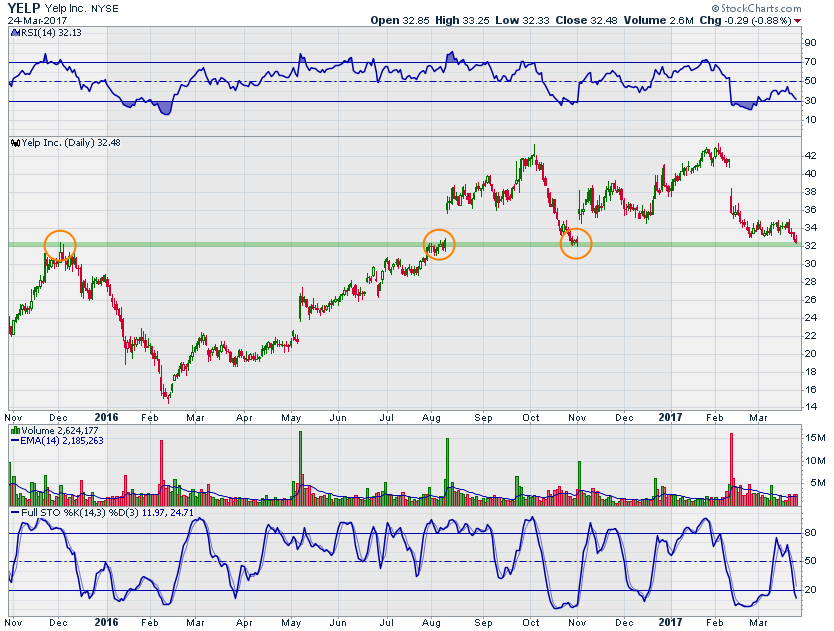Select the orange circle near December 2015
This screenshot has height=631, width=834.
click(x=60, y=245)
